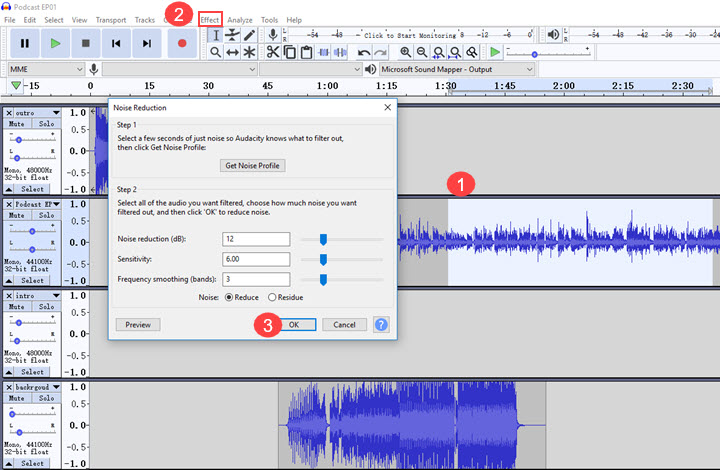Open the MME audio host dropdown
The image size is (720, 470).
pos(44,69)
